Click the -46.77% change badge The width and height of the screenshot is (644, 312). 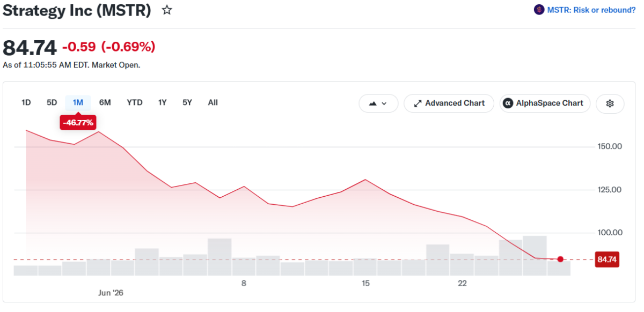(78, 123)
